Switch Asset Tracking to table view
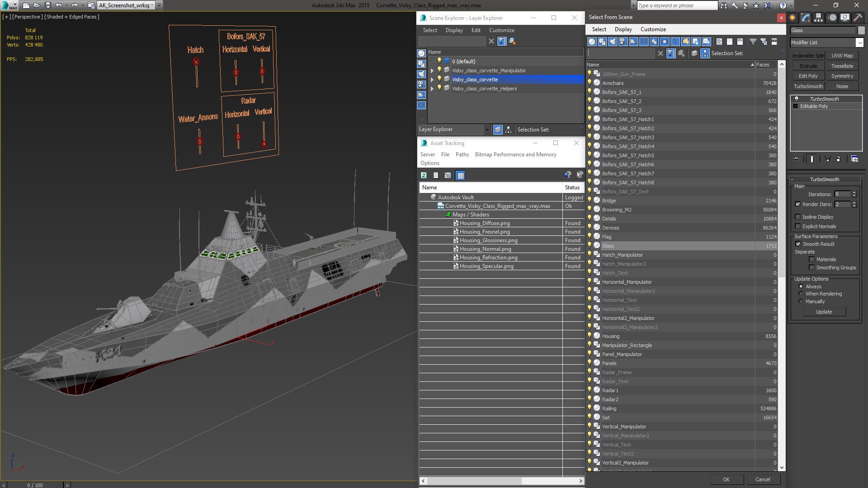Screen dimensions: 868x488 click(460, 175)
